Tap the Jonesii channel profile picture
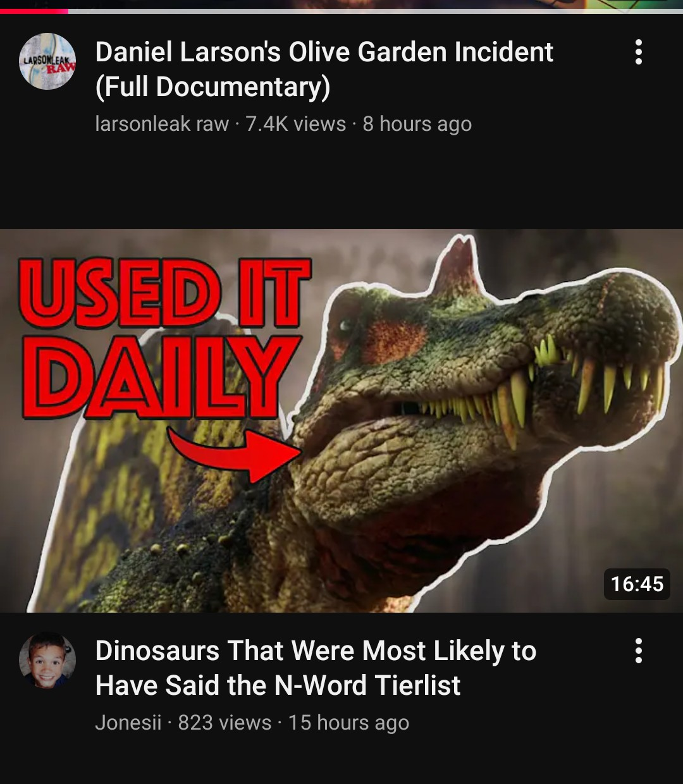The width and height of the screenshot is (683, 784). tap(47, 660)
